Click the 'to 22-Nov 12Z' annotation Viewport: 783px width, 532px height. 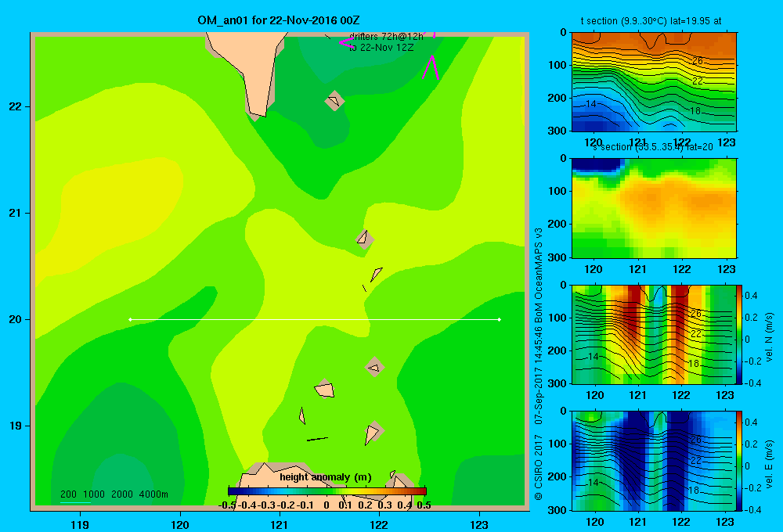tap(381, 48)
